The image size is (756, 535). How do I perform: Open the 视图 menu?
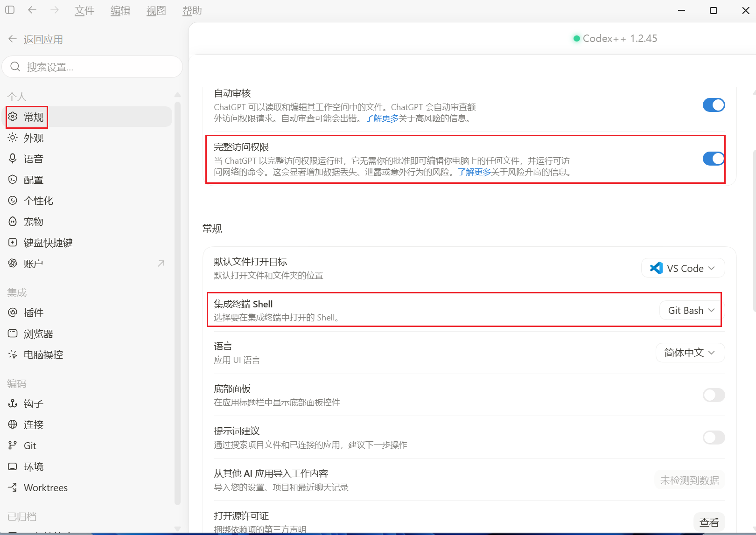156,10
